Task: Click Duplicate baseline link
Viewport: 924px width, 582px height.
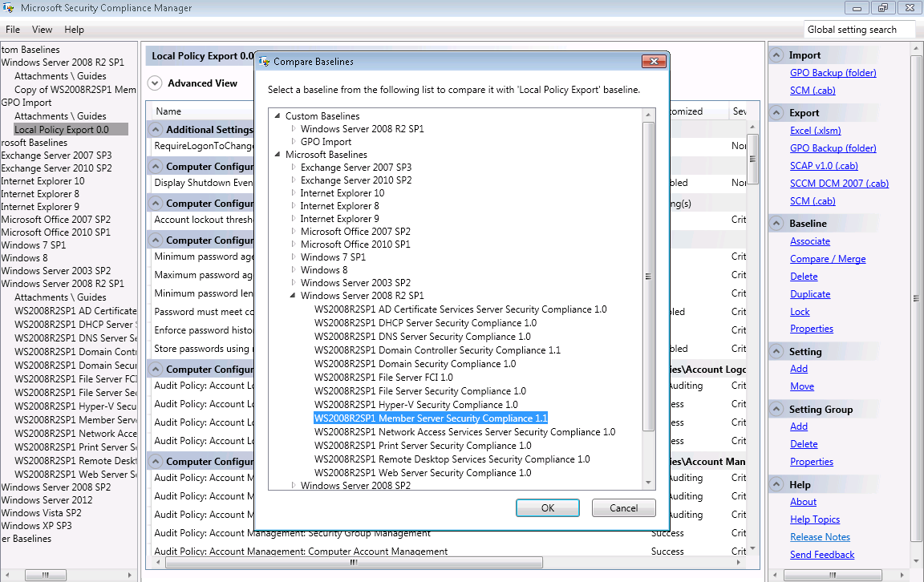Action: tap(809, 294)
